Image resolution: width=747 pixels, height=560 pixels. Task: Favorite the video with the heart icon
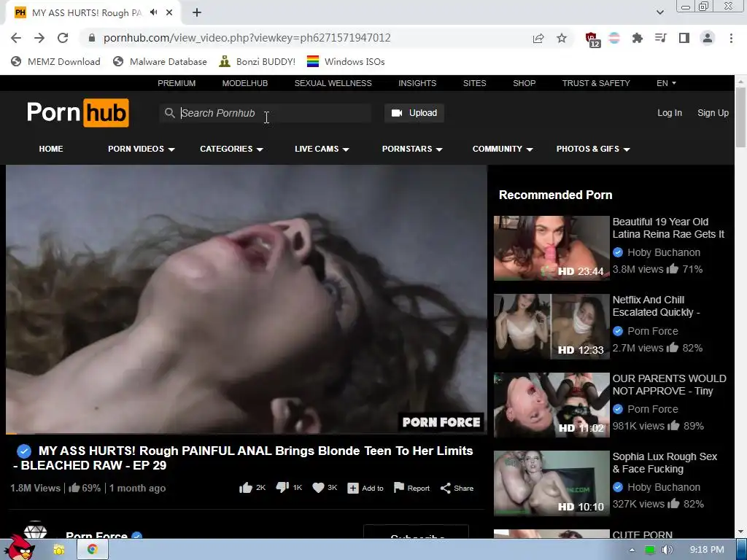click(318, 488)
